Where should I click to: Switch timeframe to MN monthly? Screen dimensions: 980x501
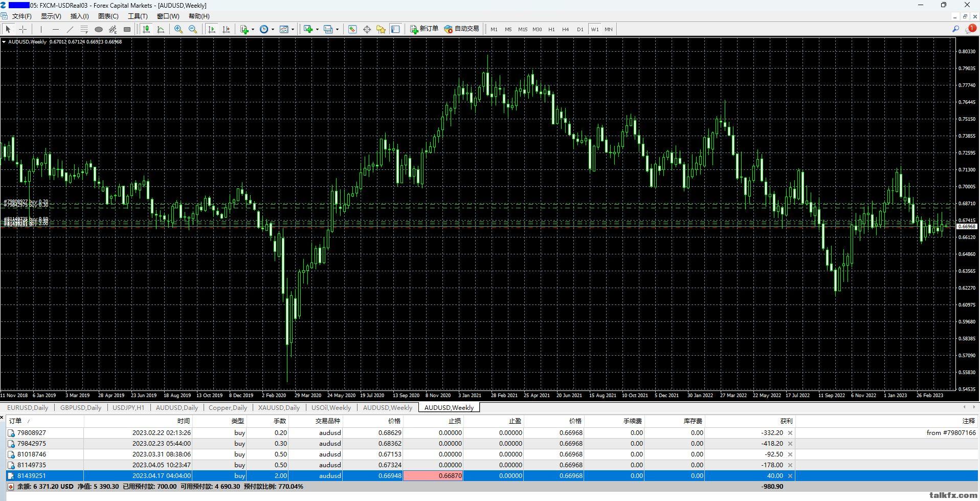coord(609,29)
